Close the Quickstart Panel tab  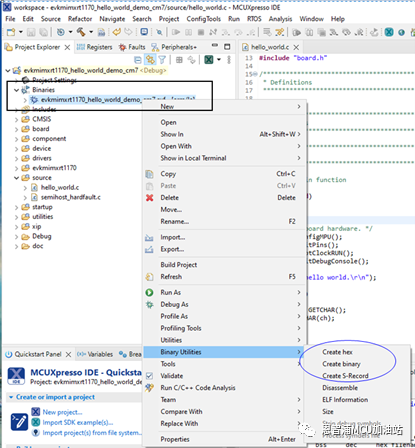pos(68,354)
